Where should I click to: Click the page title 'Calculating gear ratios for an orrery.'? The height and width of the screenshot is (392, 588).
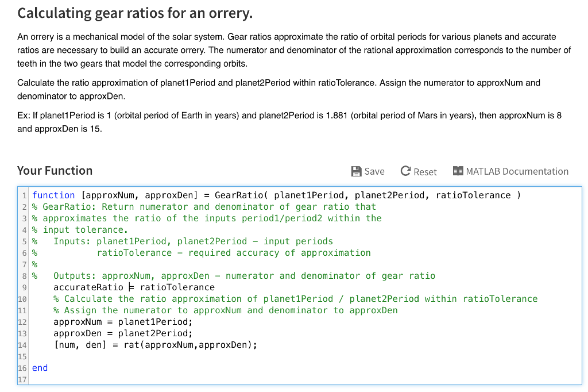(135, 13)
